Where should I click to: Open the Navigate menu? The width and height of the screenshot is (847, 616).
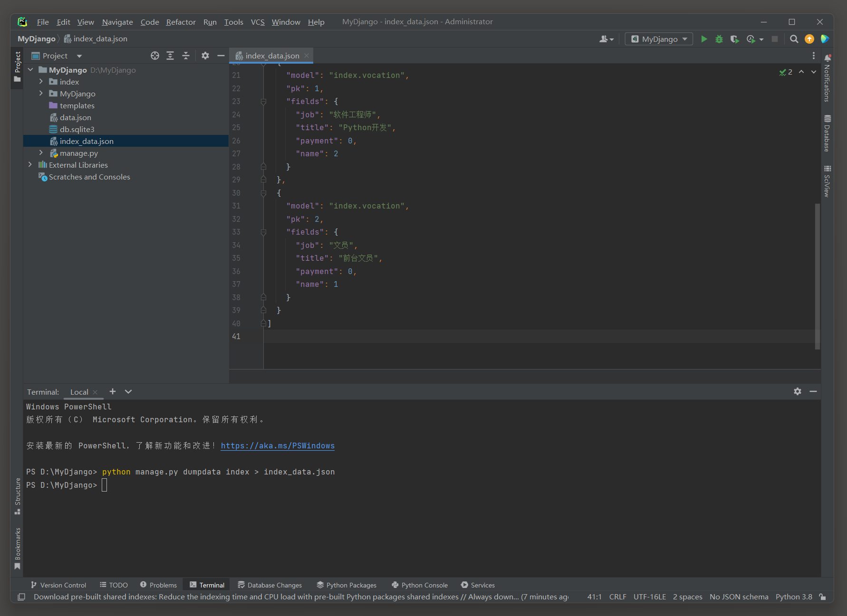click(x=117, y=22)
